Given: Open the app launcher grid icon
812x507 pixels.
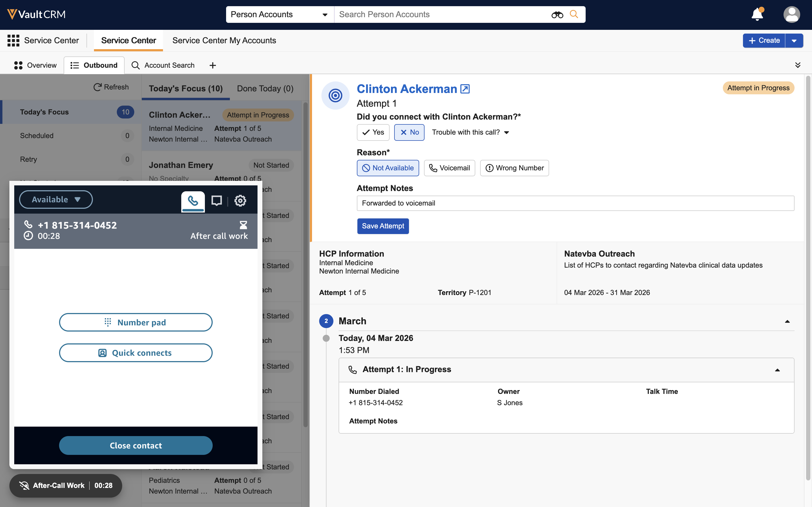Looking at the screenshot, I should [13, 41].
